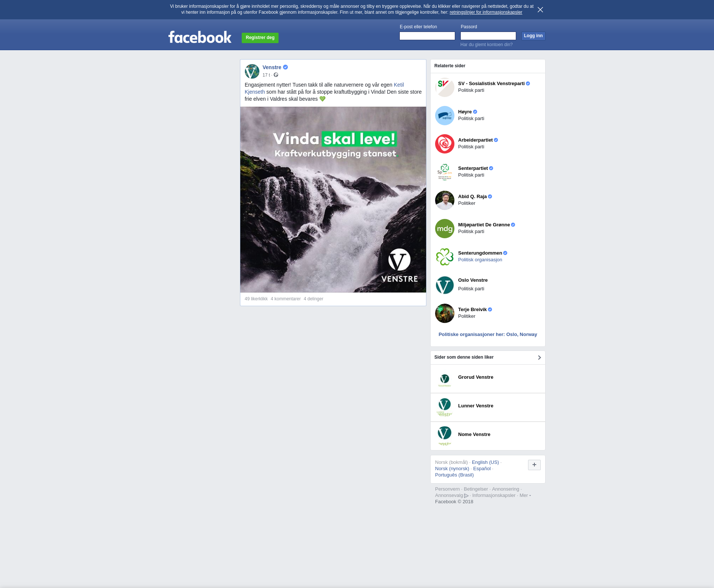The height and width of the screenshot is (588, 714).
Task: Open the Senterungdommen clover logo
Action: pyautogui.click(x=445, y=257)
